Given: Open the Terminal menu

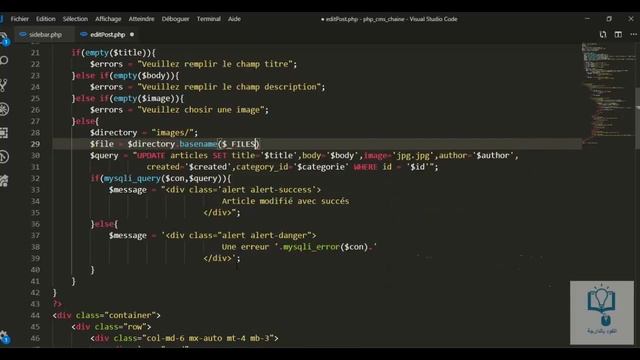Looking at the screenshot, I should click(209, 19).
